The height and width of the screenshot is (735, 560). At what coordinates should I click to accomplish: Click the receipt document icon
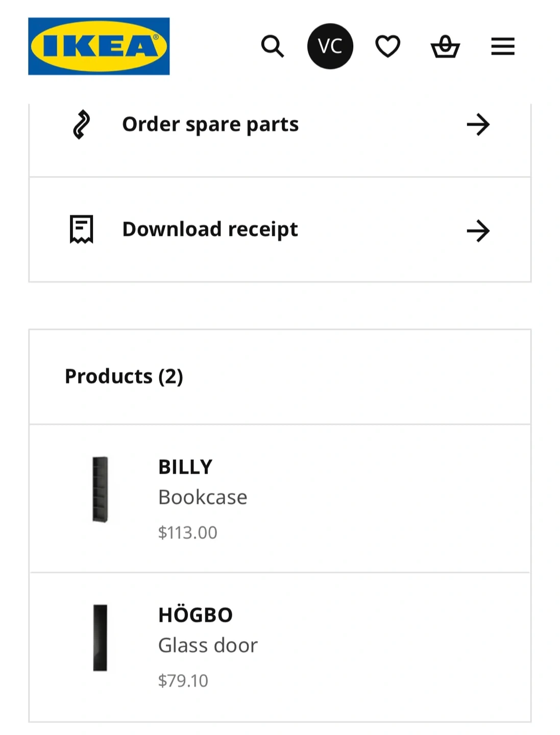[81, 229]
